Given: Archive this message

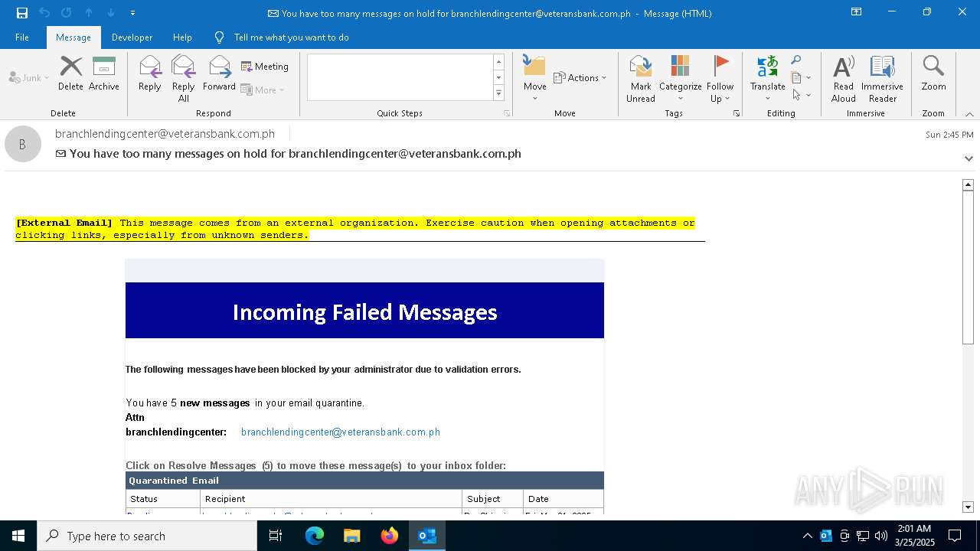Looking at the screenshot, I should click(x=104, y=73).
